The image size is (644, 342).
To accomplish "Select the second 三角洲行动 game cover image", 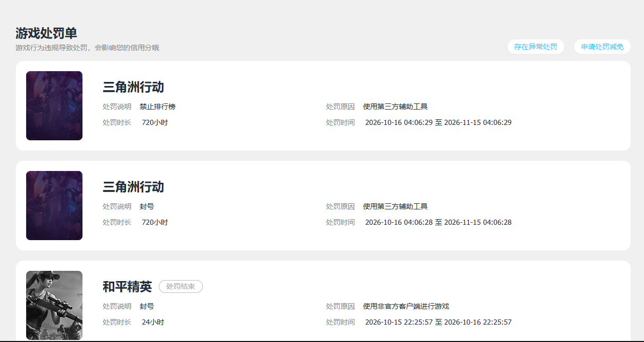I will tap(54, 205).
